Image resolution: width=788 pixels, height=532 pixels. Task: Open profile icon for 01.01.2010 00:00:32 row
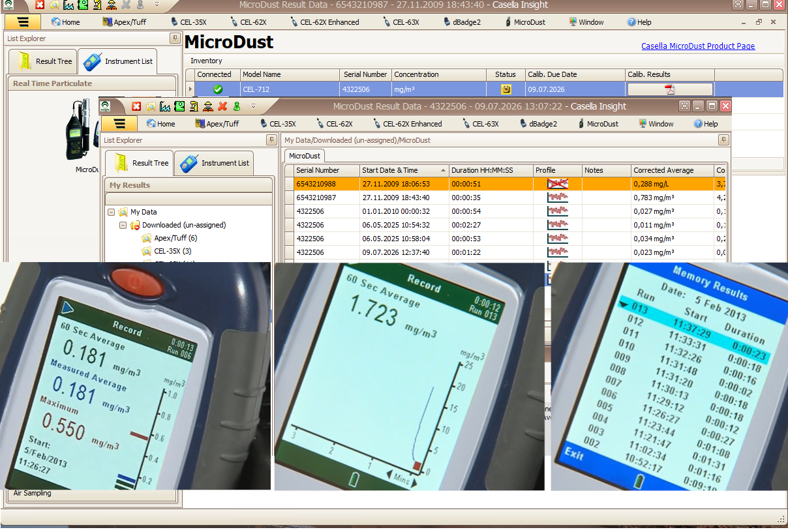point(558,211)
